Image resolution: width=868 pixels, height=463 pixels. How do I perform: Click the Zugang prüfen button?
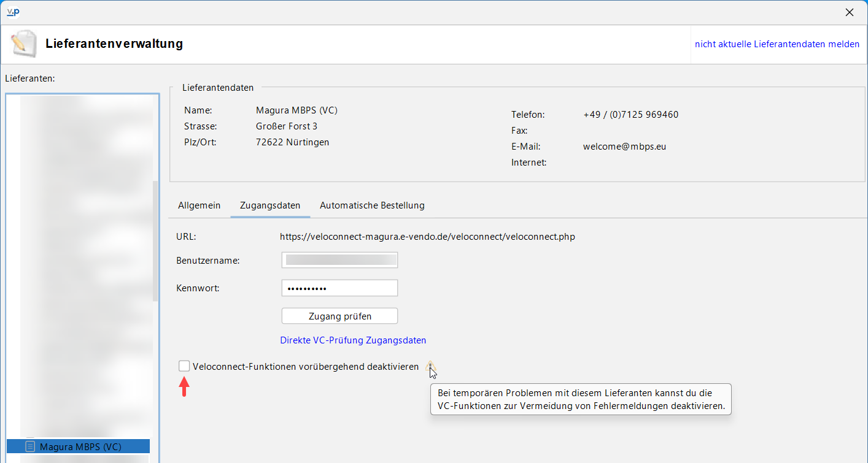[339, 316]
